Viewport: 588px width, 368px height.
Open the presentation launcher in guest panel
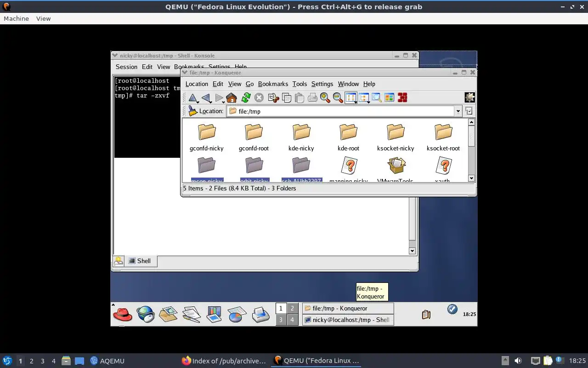[x=214, y=314]
